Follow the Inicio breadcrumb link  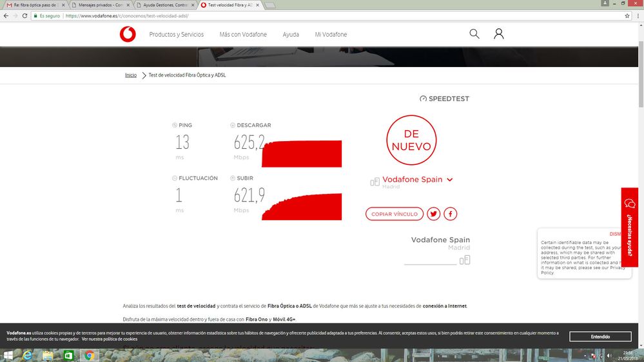(x=131, y=75)
